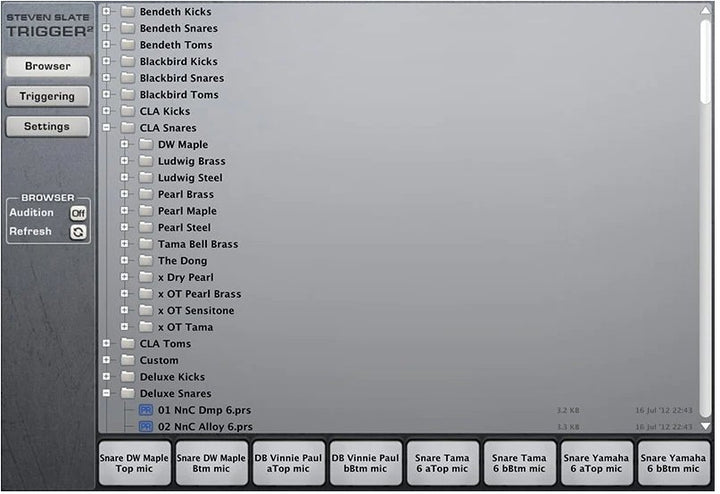Collapse the CLA Snares folder
The height and width of the screenshot is (494, 720).
coord(107,128)
